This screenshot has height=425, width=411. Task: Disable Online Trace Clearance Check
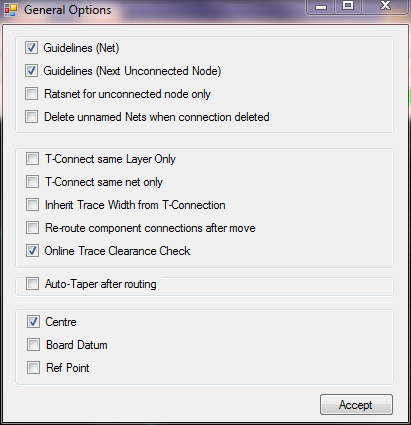(32, 251)
